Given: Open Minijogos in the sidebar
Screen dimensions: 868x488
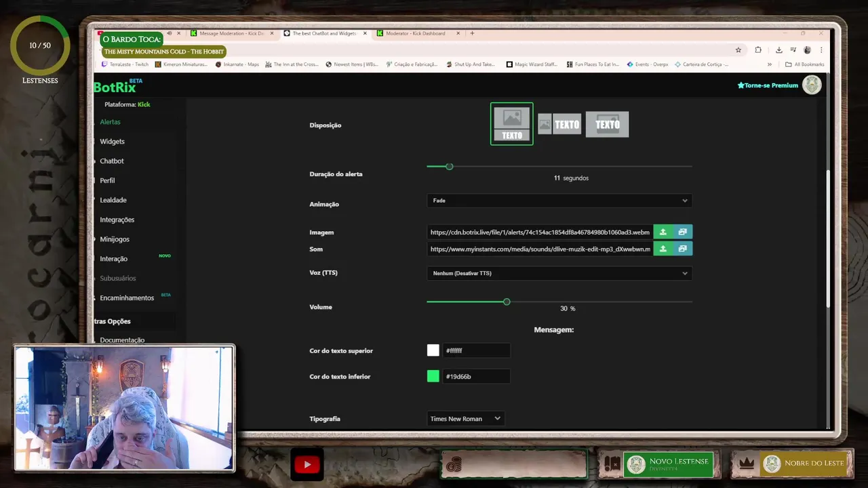Looking at the screenshot, I should click(115, 239).
